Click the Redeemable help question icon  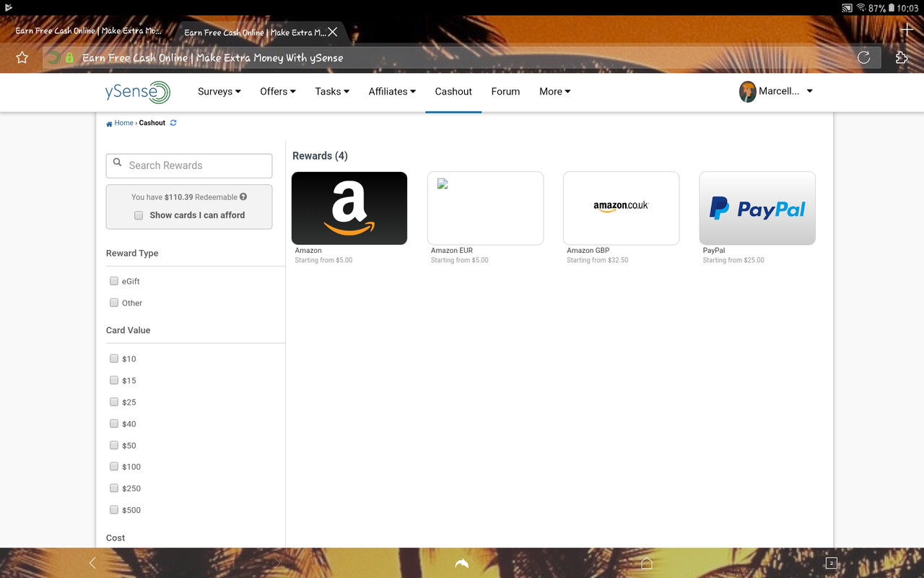tap(243, 197)
